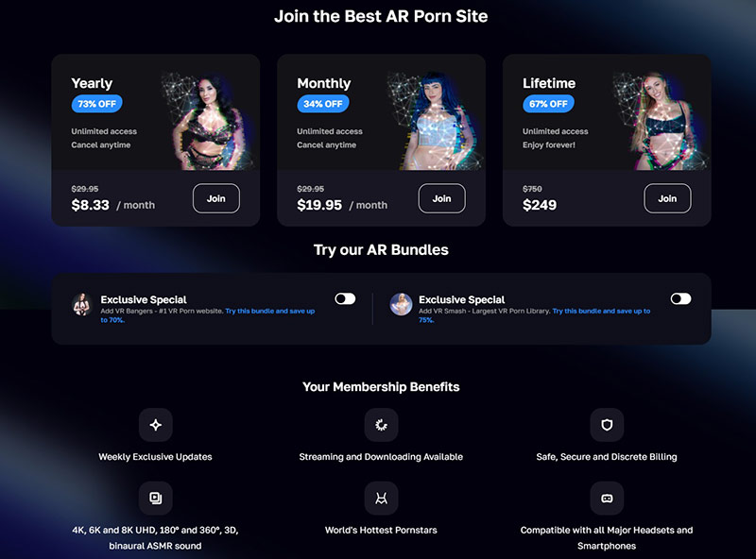756x559 pixels.
Task: Join the Lifetime plan
Action: 667,198
